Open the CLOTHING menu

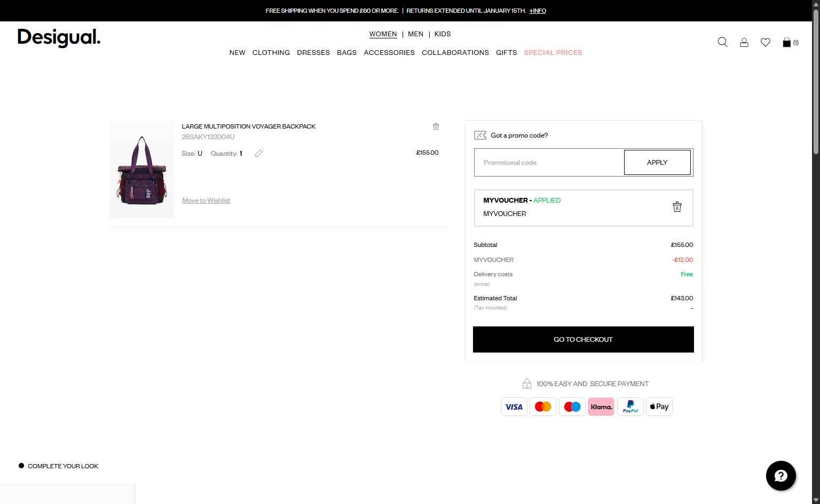[x=271, y=53]
